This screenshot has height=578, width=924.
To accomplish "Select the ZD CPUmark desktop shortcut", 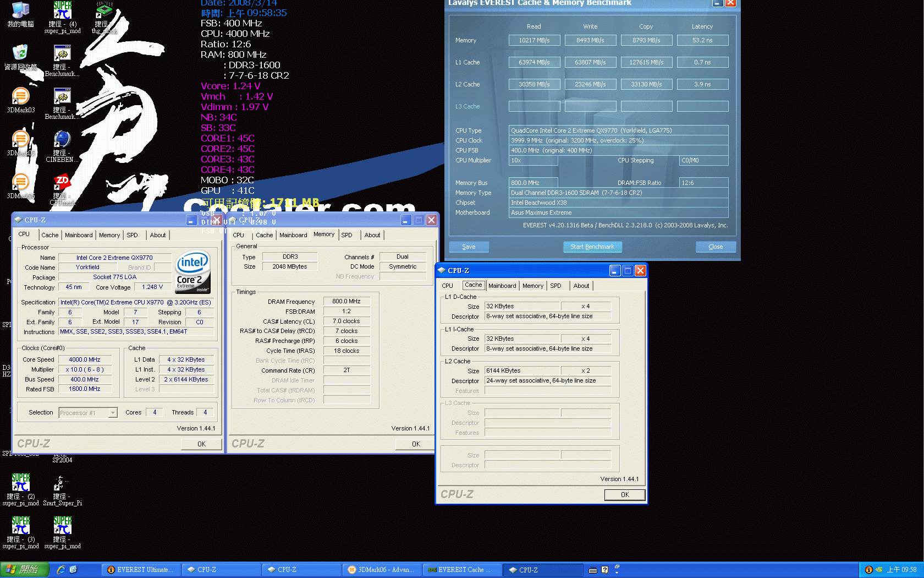I will [62, 189].
